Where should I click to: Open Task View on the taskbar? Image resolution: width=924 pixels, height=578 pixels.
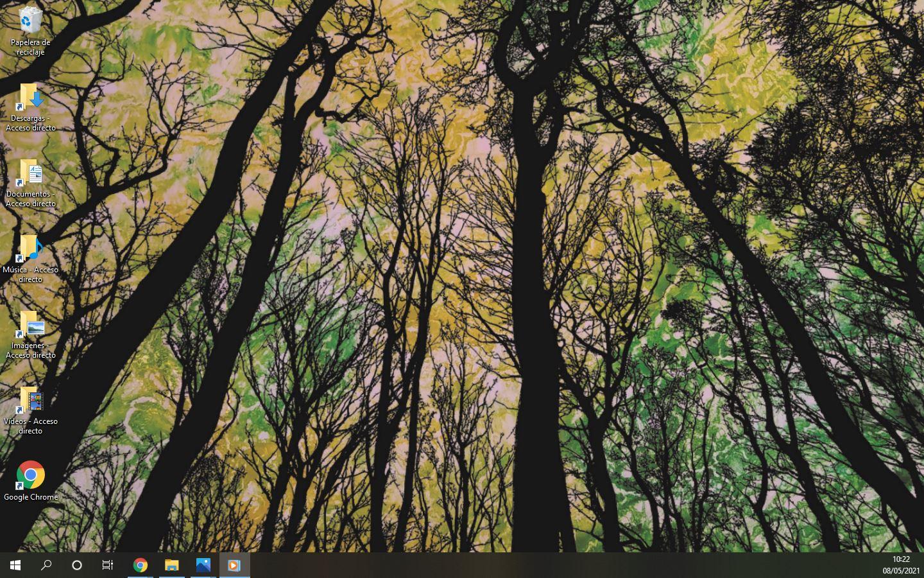click(108, 565)
